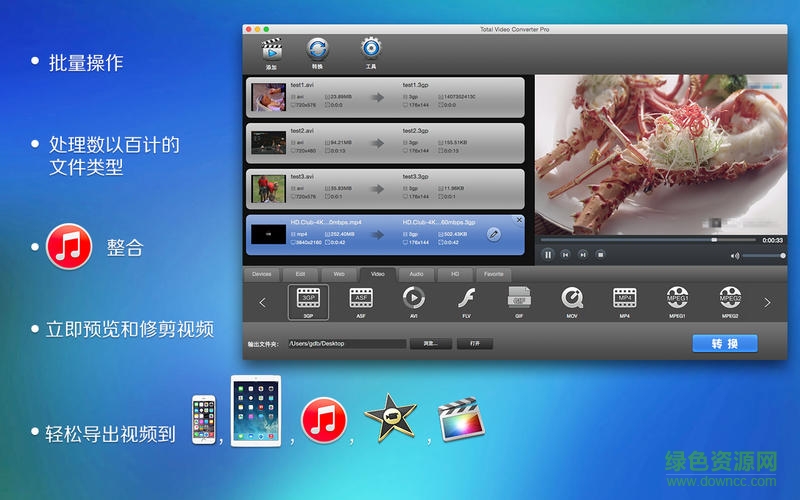Switch to the Web tab
Viewport: 800px width, 500px height.
[339, 274]
